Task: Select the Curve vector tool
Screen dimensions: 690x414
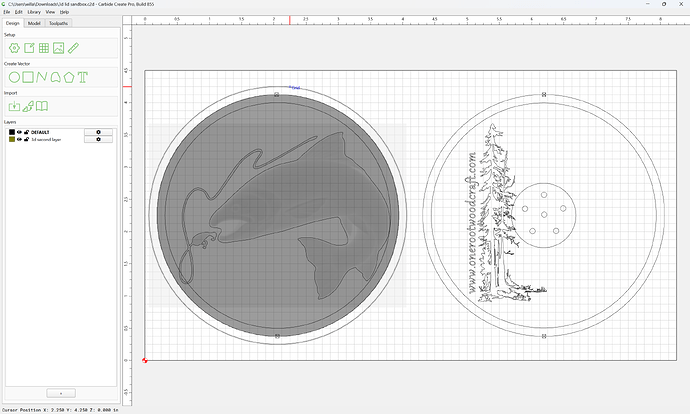Action: click(x=55, y=77)
